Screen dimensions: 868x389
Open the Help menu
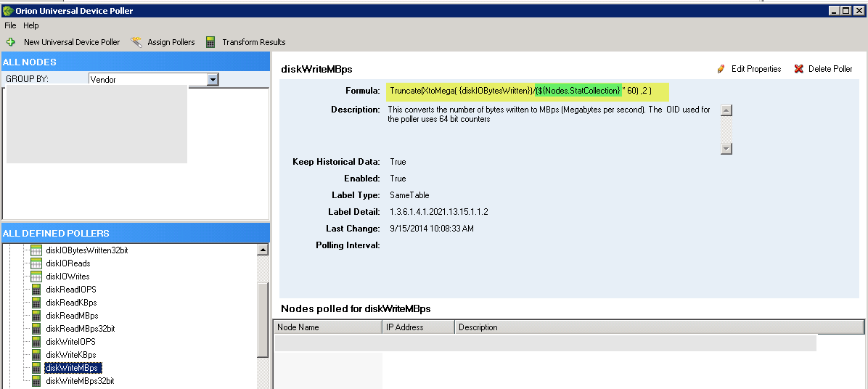click(31, 25)
